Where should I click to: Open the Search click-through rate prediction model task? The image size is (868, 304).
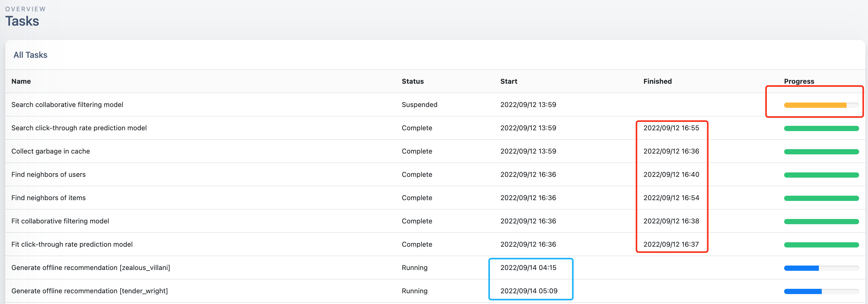coord(79,128)
